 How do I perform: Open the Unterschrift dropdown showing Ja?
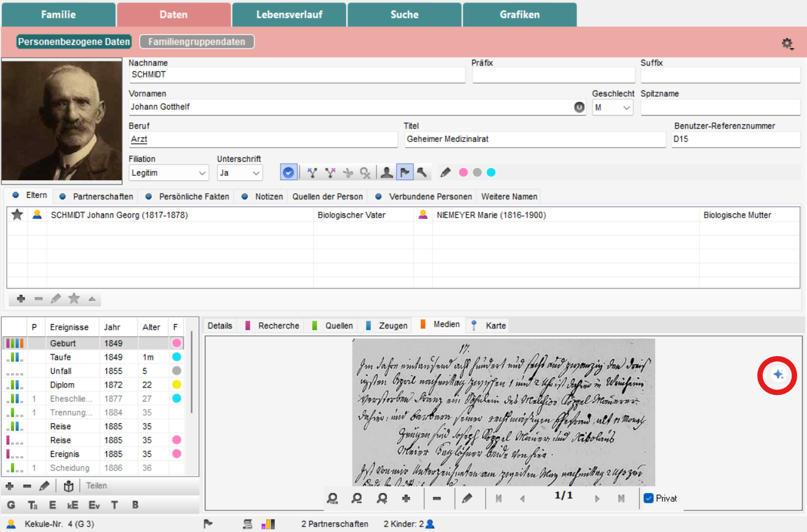(240, 173)
